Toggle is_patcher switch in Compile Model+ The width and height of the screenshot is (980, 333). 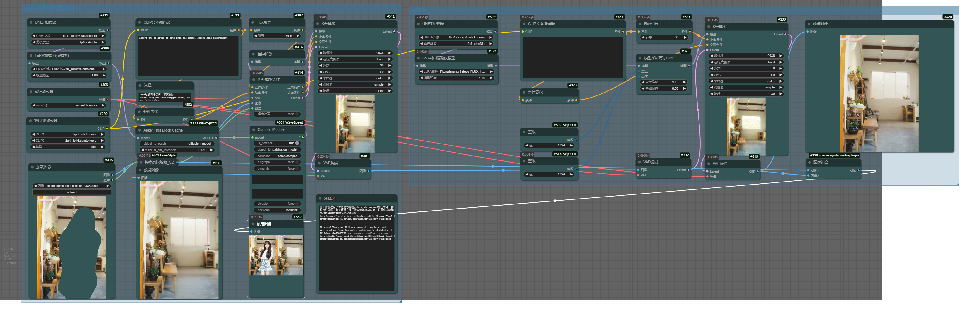[297, 143]
